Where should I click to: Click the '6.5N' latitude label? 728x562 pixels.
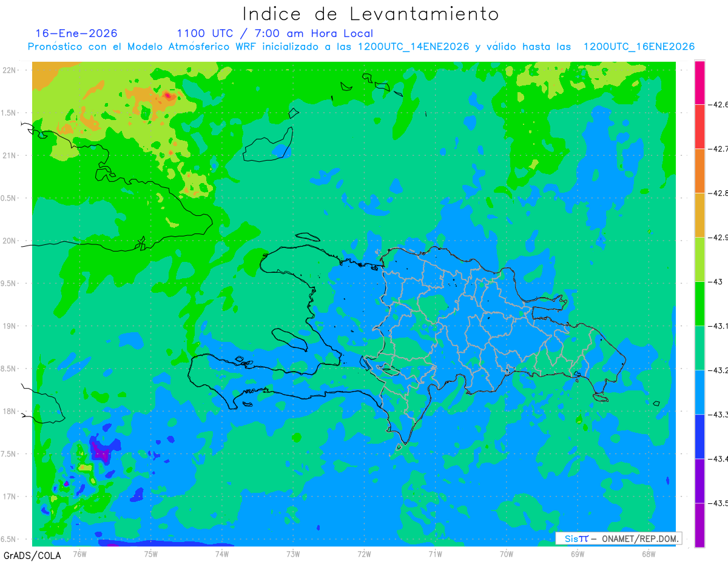pos(9,539)
